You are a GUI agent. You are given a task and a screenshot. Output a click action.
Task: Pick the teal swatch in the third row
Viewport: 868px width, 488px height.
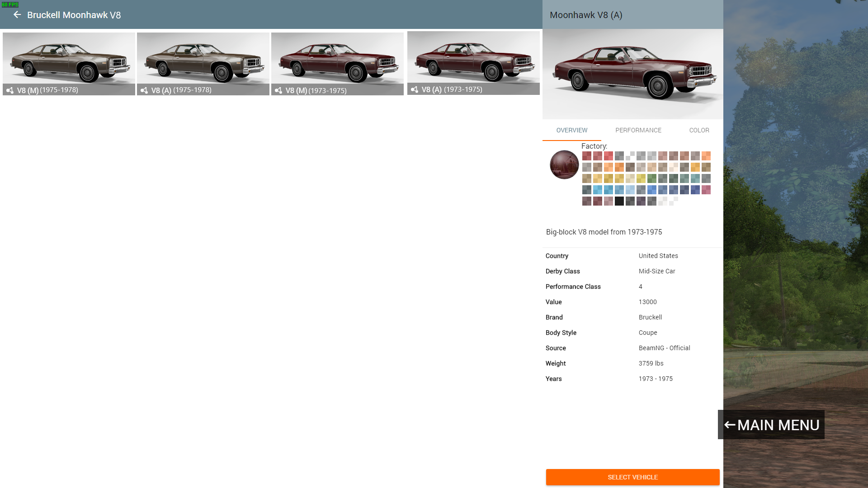coord(695,178)
